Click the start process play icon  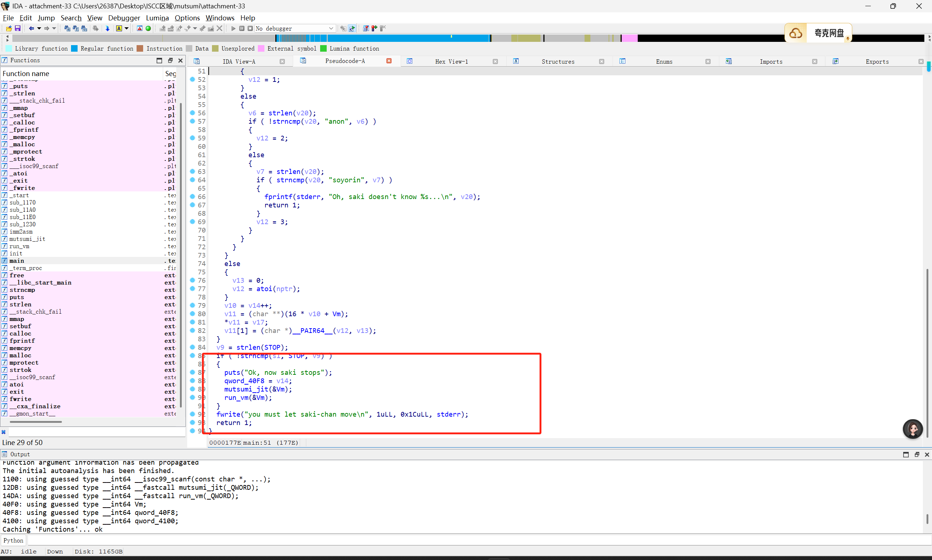pyautogui.click(x=233, y=28)
